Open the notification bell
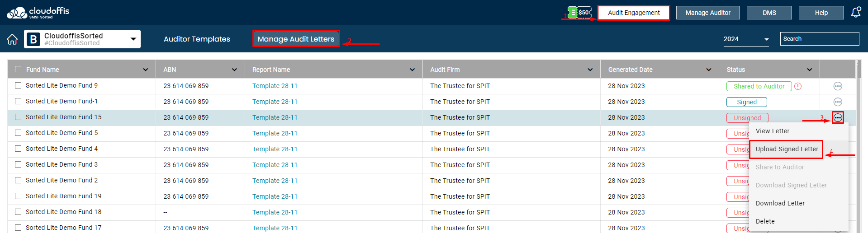Image resolution: width=868 pixels, height=233 pixels. tap(856, 13)
